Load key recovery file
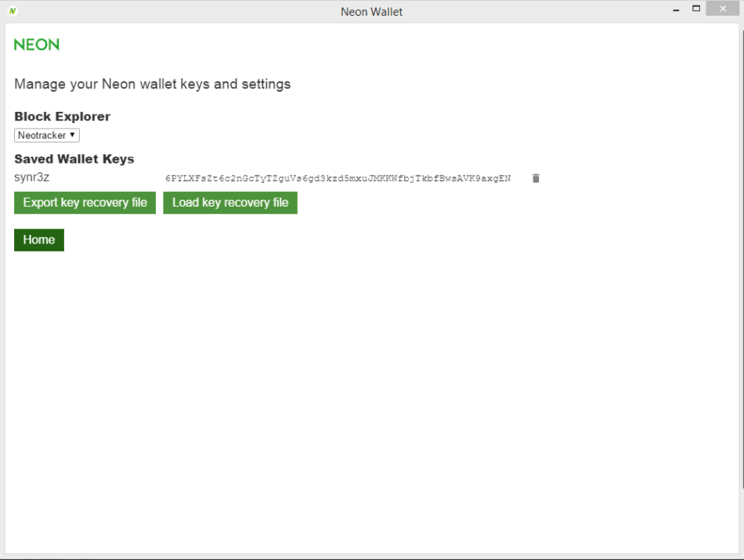The width and height of the screenshot is (744, 560). (x=230, y=203)
